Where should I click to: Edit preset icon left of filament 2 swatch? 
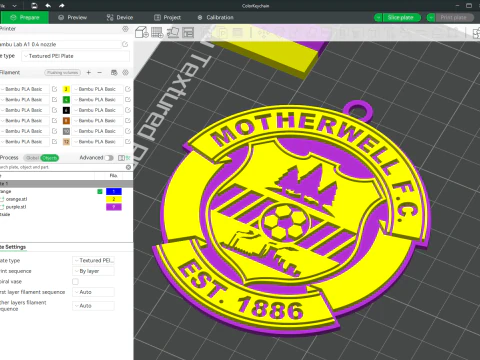click(55, 89)
